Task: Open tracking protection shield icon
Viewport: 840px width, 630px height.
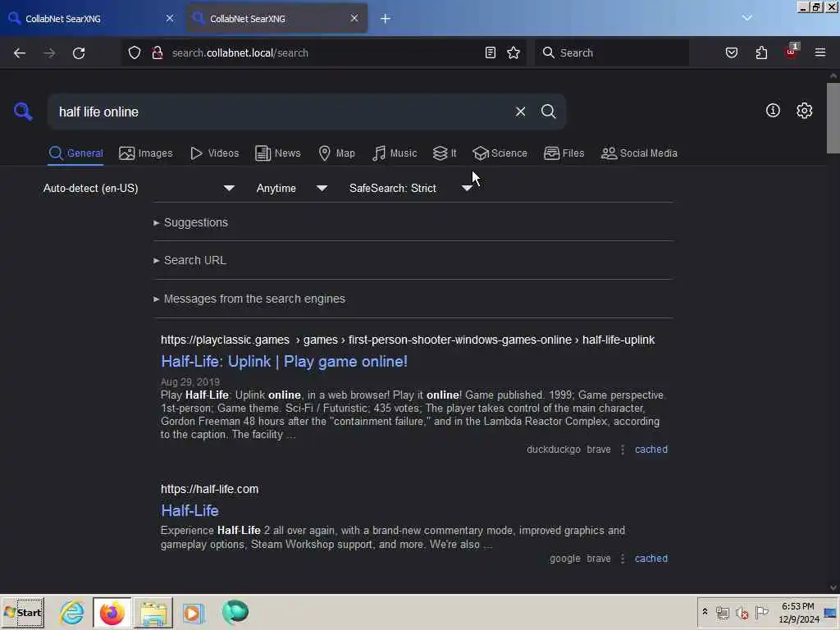Action: (135, 52)
